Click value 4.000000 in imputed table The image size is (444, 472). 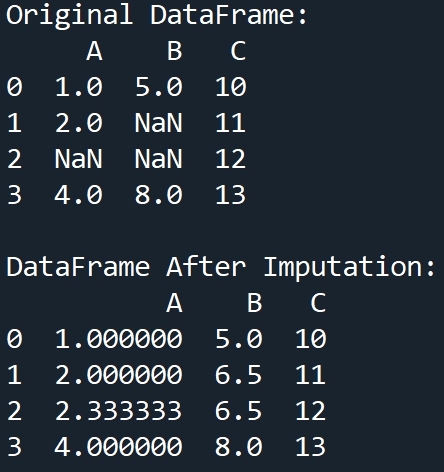tap(119, 447)
